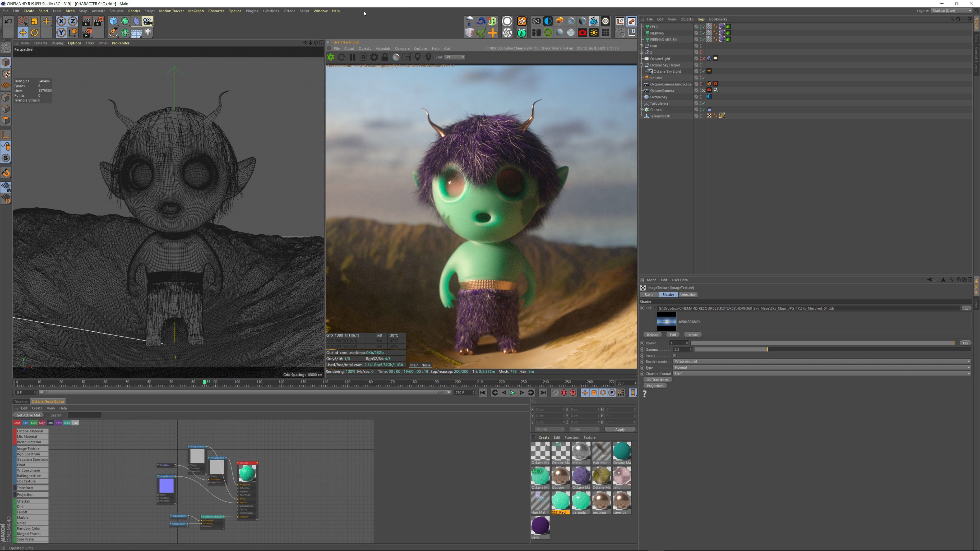Toggle Volume object's enable checkmark
This screenshot has height=551, width=980.
[x=704, y=78]
